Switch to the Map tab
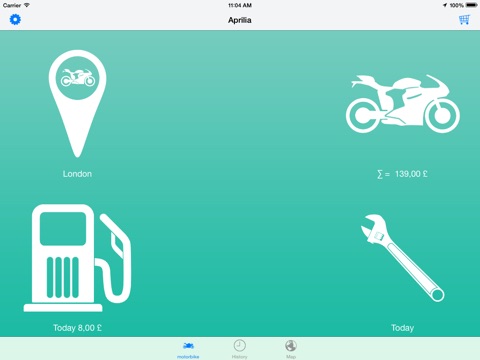Viewport: 480px width, 360px height. pos(291,349)
